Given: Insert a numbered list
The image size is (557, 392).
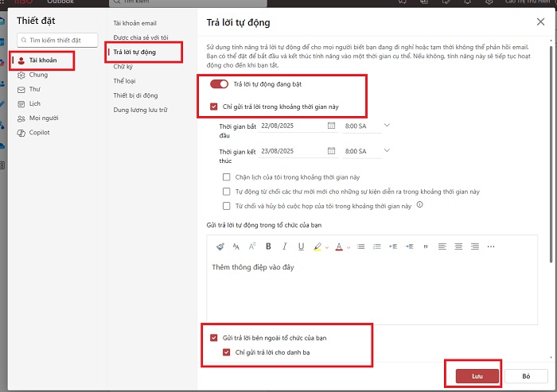Looking at the screenshot, I should (x=377, y=246).
